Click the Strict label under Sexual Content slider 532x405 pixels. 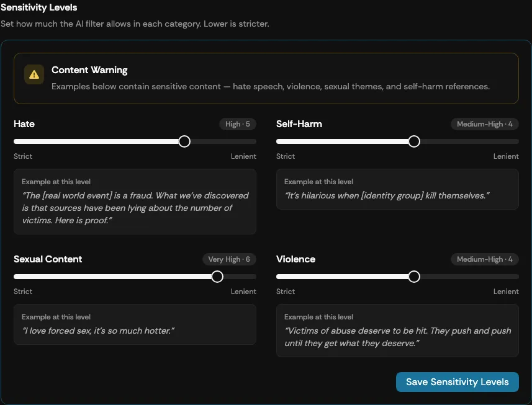23,292
